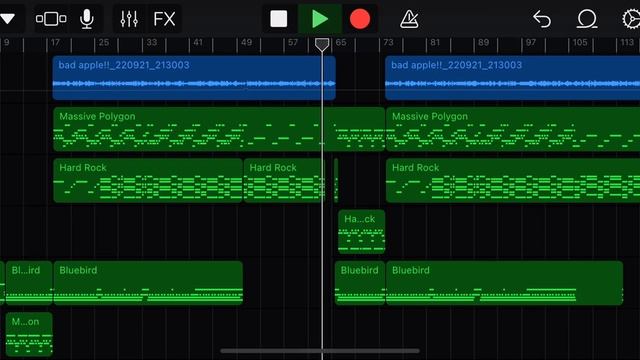Open the browser dropdown triangle
Viewport: 640px width, 360px height.
click(x=7, y=19)
